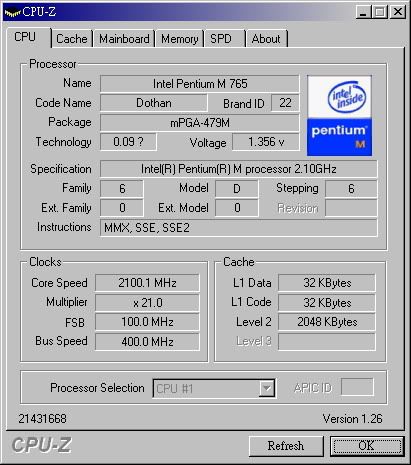The height and width of the screenshot is (465, 411).
Task: Open the Mainboard tab
Action: pyautogui.click(x=124, y=39)
